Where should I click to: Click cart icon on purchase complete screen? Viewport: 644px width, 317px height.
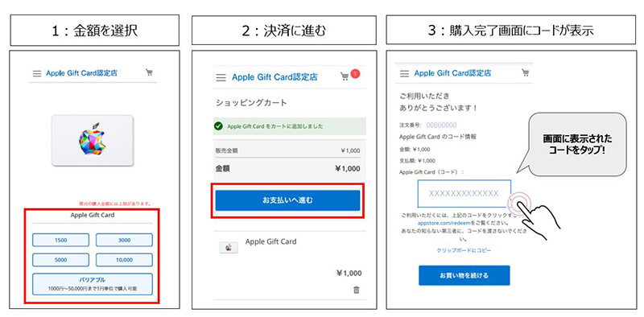[x=525, y=72]
